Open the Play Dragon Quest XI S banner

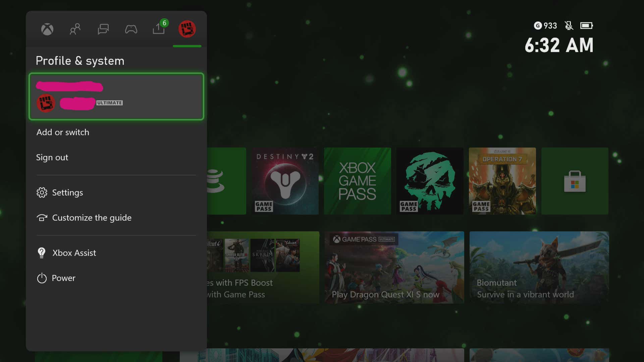(x=394, y=267)
